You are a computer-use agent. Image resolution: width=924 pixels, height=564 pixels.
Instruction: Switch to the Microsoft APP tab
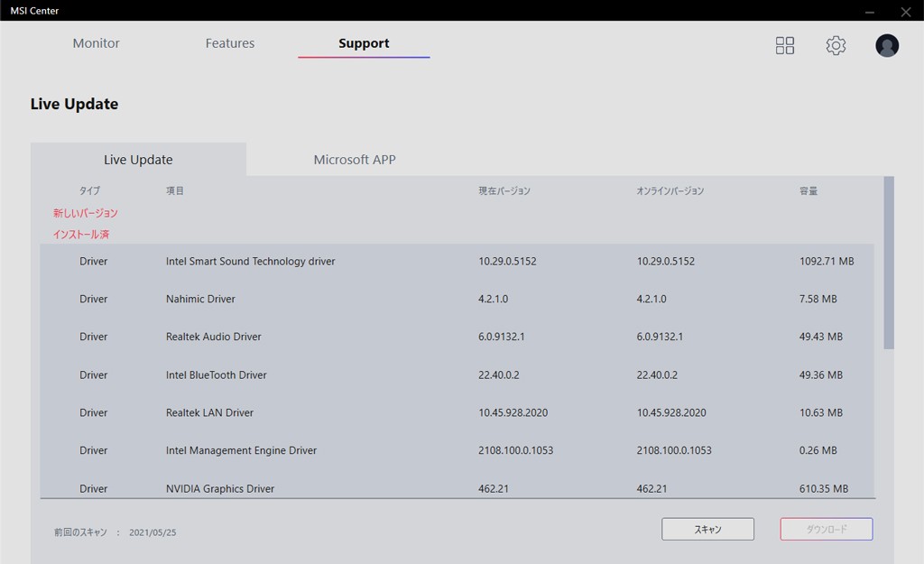click(355, 160)
